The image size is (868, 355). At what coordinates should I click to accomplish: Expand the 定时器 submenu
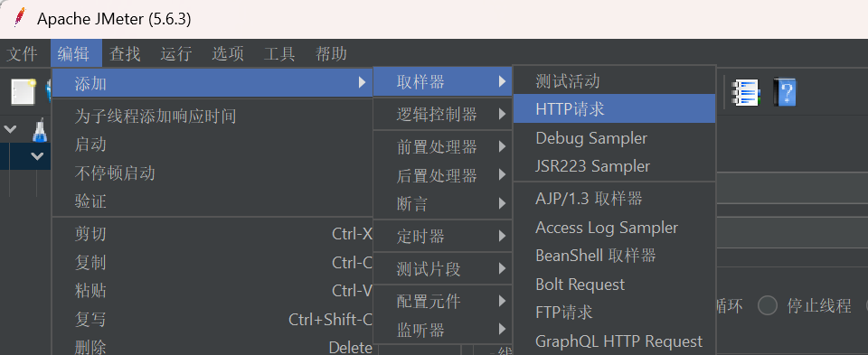[443, 237]
